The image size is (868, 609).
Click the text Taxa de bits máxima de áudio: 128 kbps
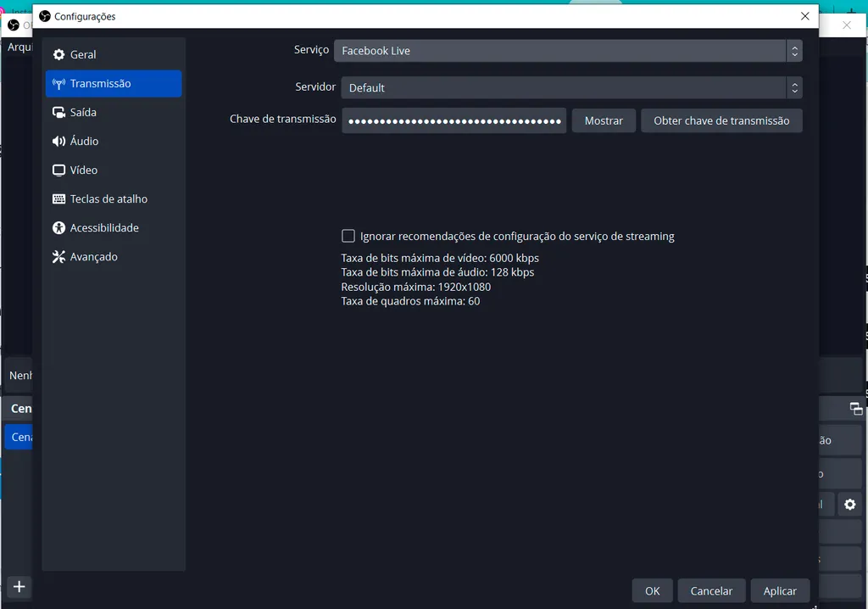tap(437, 272)
